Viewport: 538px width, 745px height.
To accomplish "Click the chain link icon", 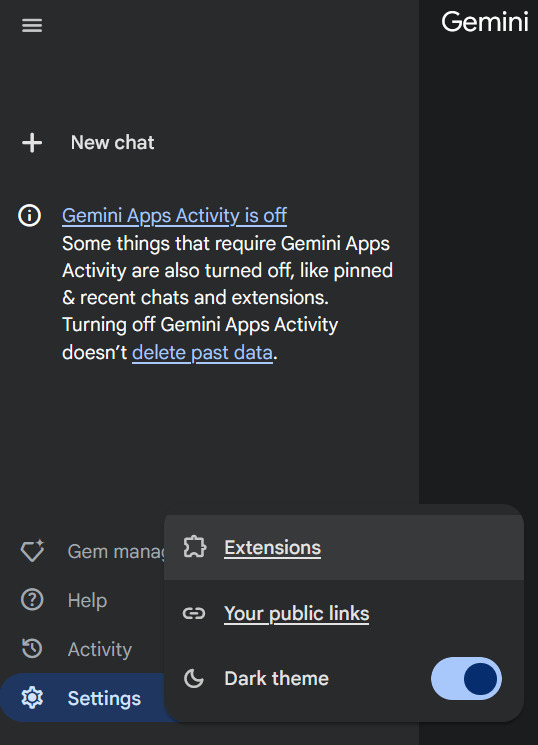I will [x=194, y=613].
